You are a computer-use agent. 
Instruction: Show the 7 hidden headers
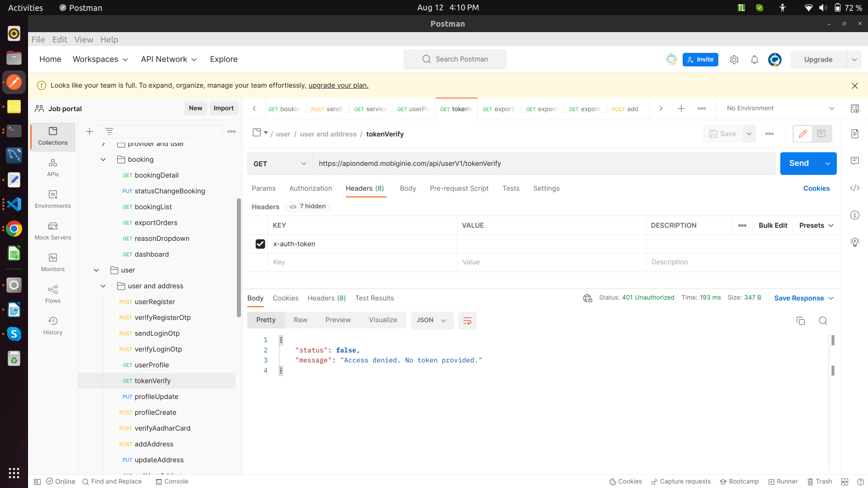click(308, 206)
